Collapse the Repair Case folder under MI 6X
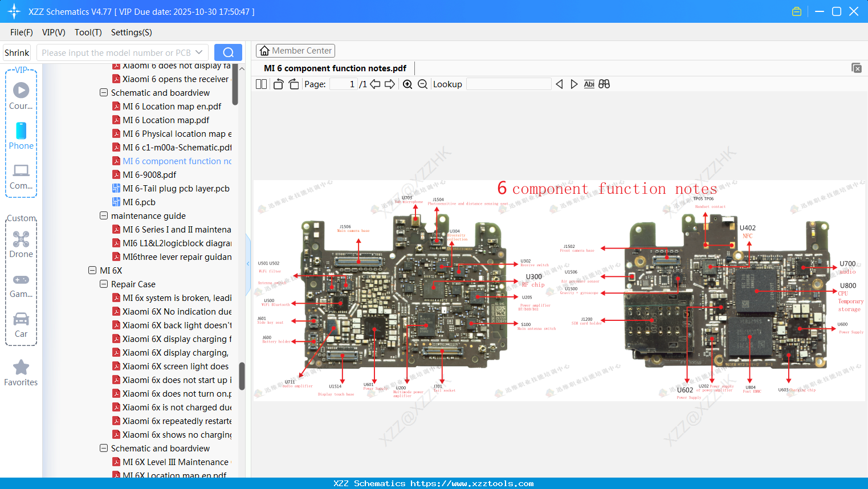This screenshot has width=868, height=489. click(x=104, y=284)
